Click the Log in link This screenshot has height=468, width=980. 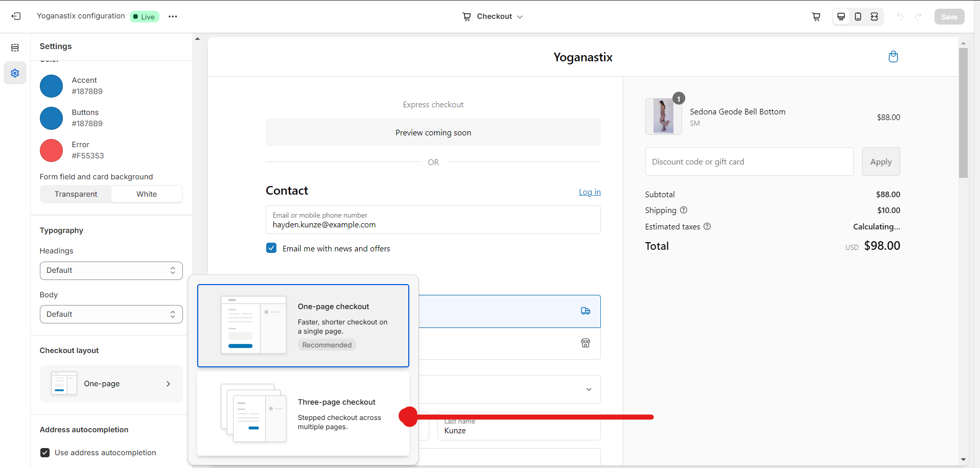[x=589, y=192]
